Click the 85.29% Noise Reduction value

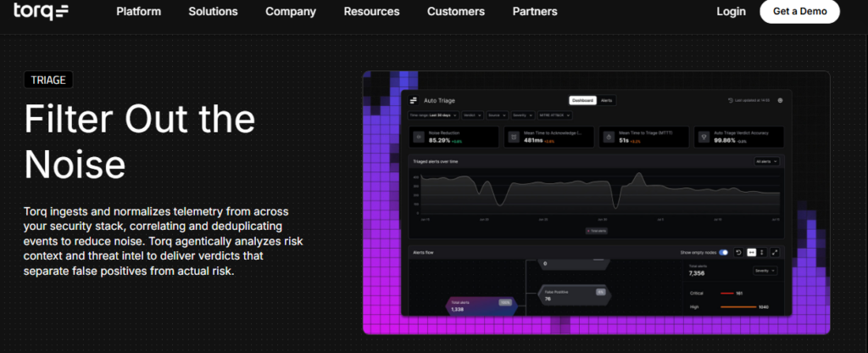coord(440,140)
